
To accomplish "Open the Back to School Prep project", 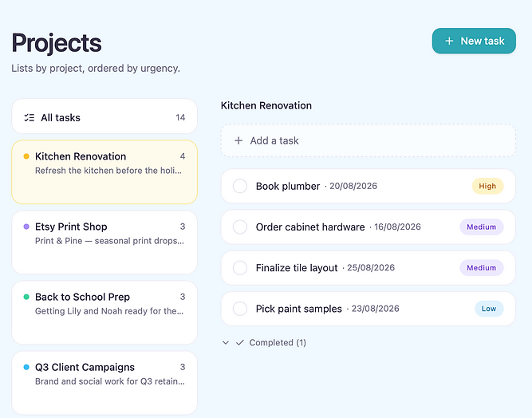I will pyautogui.click(x=104, y=313).
